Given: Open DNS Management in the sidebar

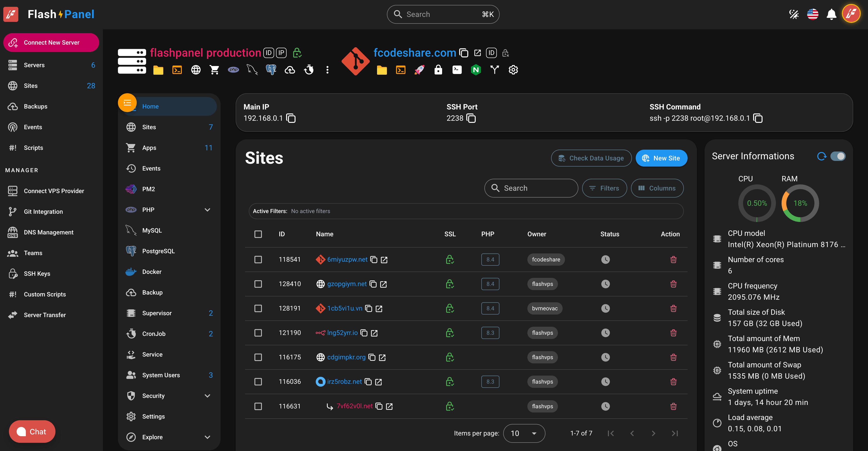Looking at the screenshot, I should click(51, 232).
